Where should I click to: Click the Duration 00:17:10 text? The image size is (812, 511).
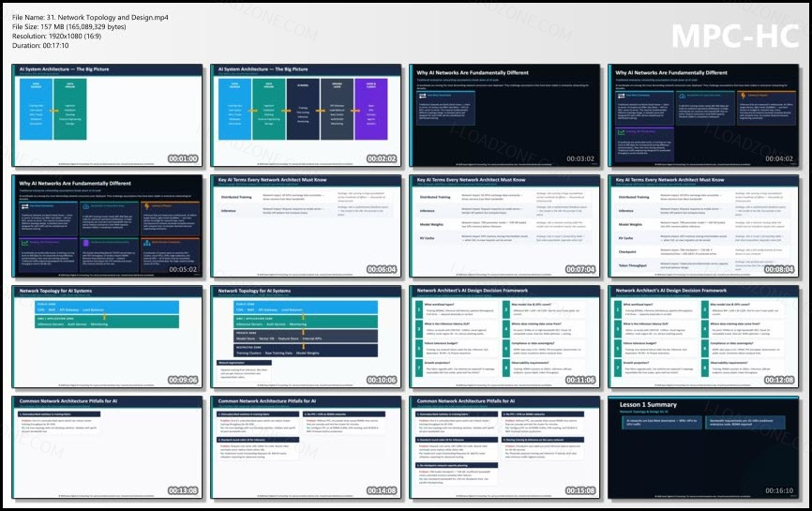[x=40, y=45]
